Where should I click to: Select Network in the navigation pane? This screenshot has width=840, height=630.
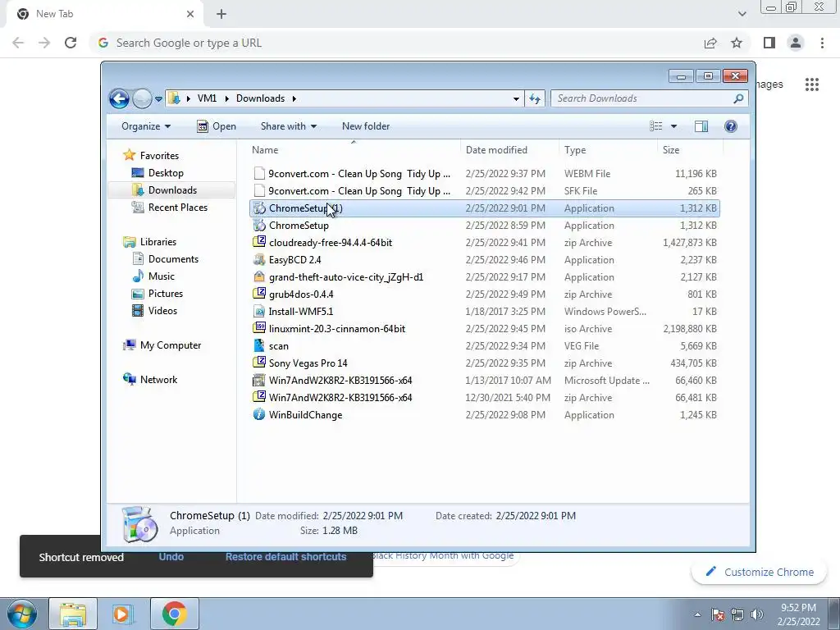(158, 380)
